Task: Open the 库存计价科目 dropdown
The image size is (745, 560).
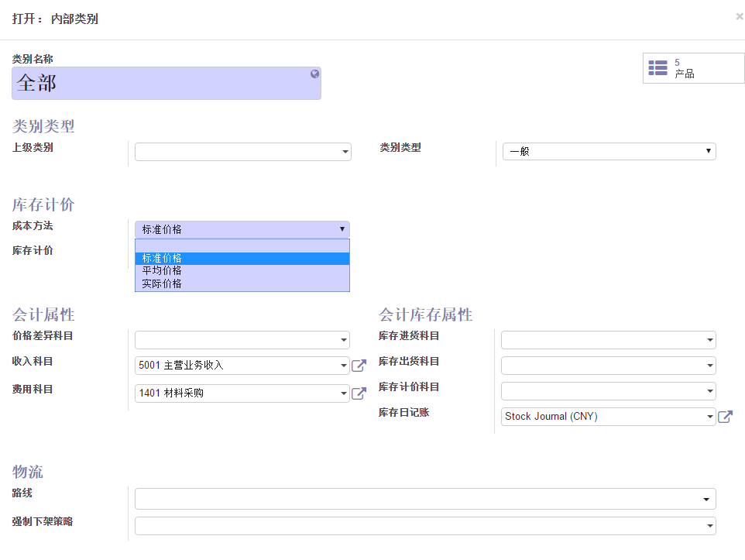Action: 709,391
